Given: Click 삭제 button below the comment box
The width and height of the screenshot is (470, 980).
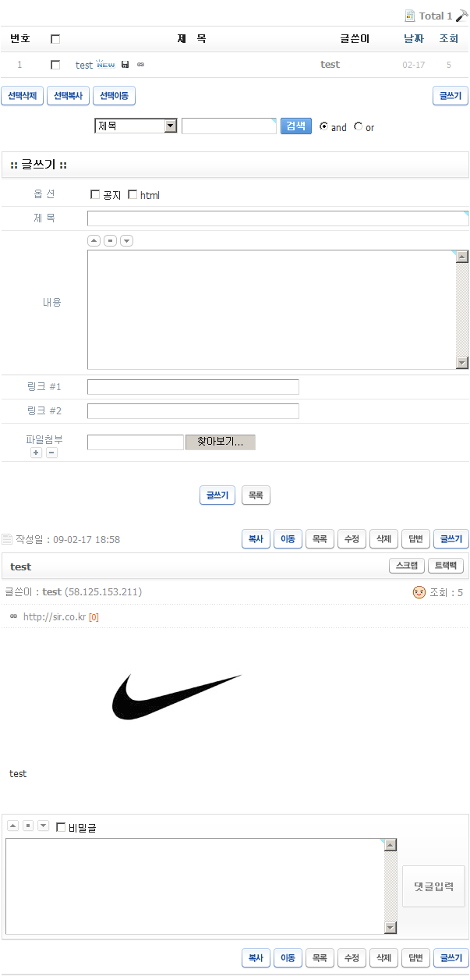Looking at the screenshot, I should pyautogui.click(x=383, y=957).
